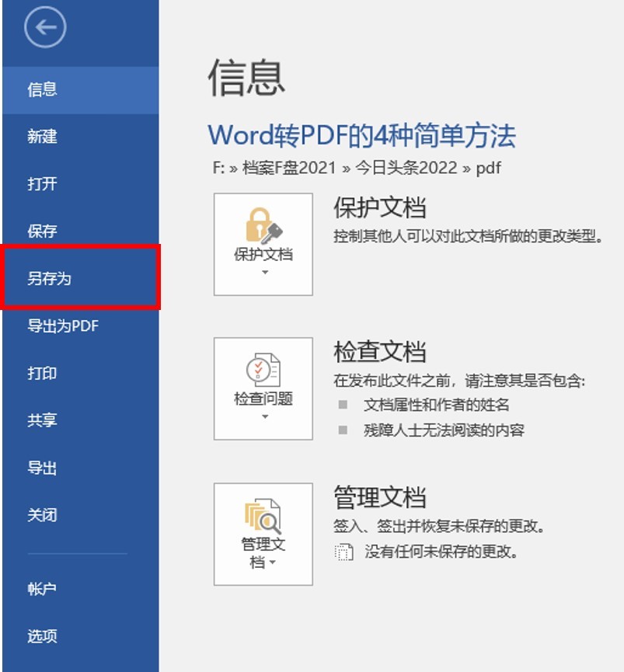The image size is (624, 672).
Task: Open the 打印 page
Action: click(x=42, y=373)
